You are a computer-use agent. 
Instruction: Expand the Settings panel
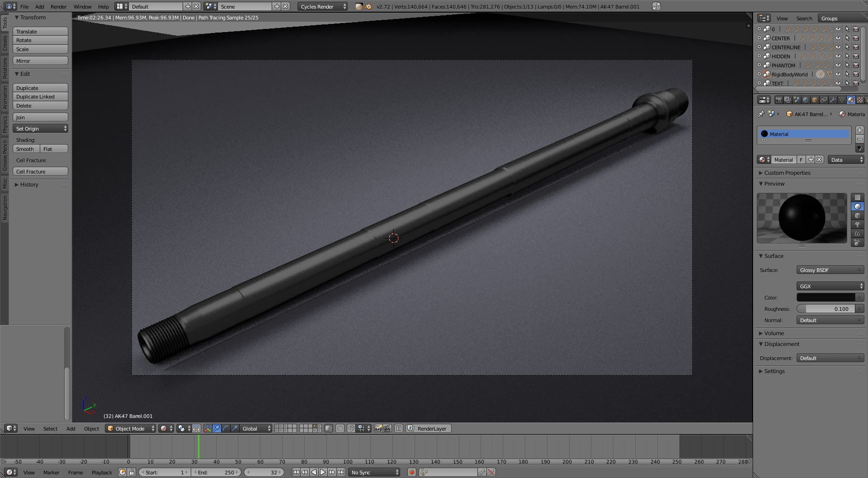[774, 371]
